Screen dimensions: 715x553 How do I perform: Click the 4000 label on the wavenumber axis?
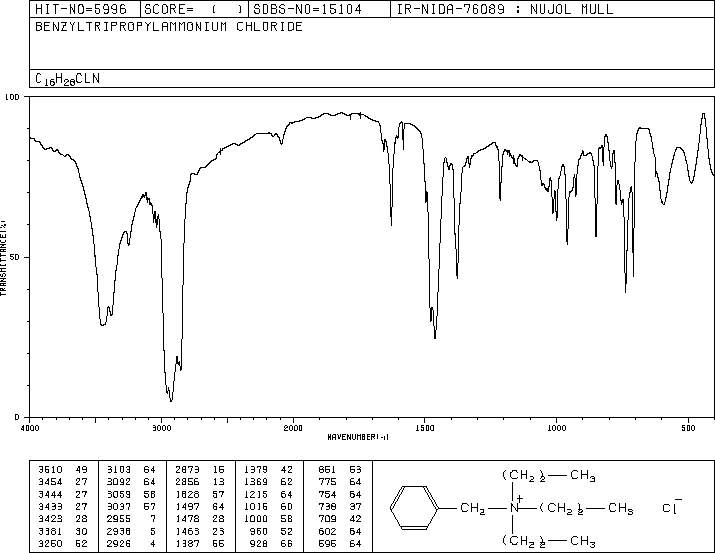point(30,428)
